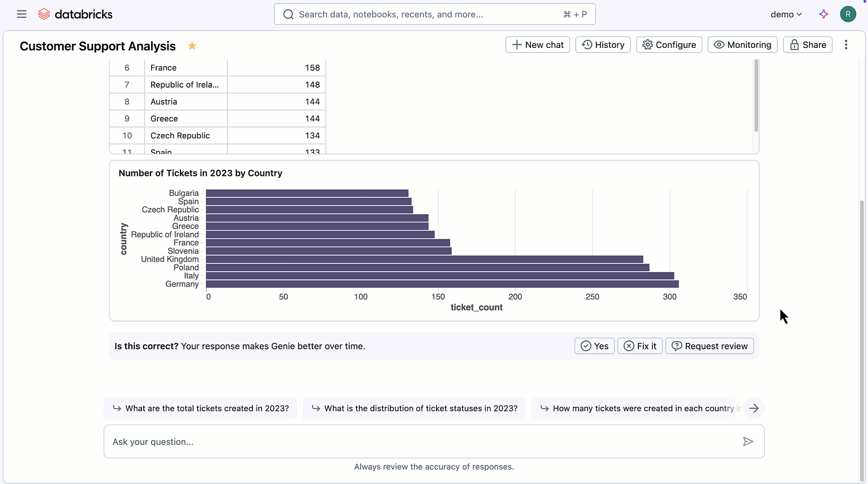The image size is (868, 484).
Task: Start a New chat
Action: point(537,45)
